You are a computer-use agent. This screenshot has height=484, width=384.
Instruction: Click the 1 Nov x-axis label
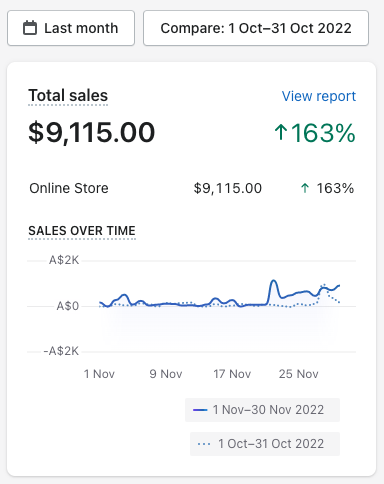[x=99, y=374]
